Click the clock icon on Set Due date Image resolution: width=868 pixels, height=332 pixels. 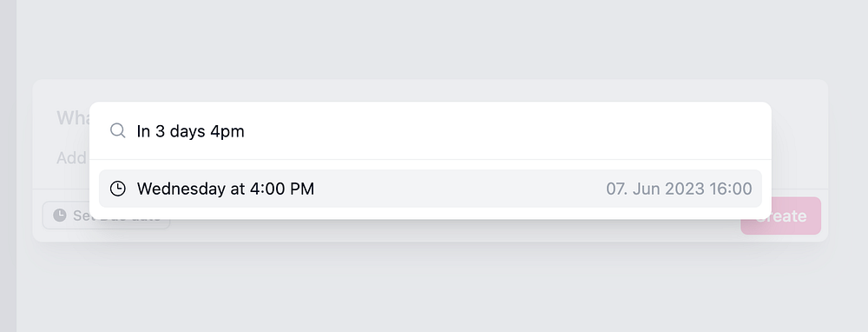pyautogui.click(x=60, y=215)
